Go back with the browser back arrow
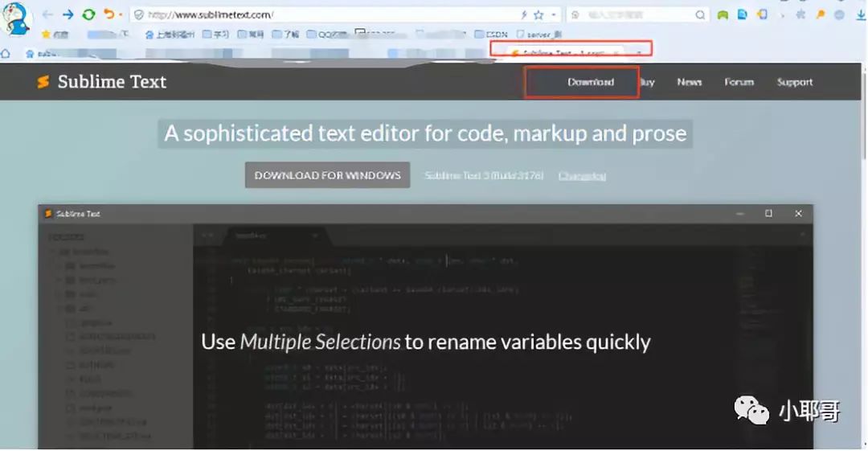Image resolution: width=868 pixels, height=451 pixels. tap(47, 14)
